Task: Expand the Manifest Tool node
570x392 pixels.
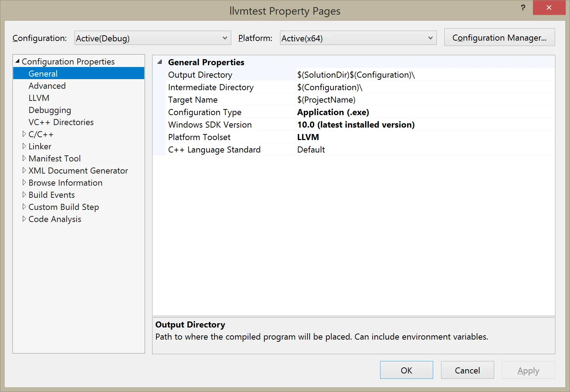Action: (x=24, y=158)
